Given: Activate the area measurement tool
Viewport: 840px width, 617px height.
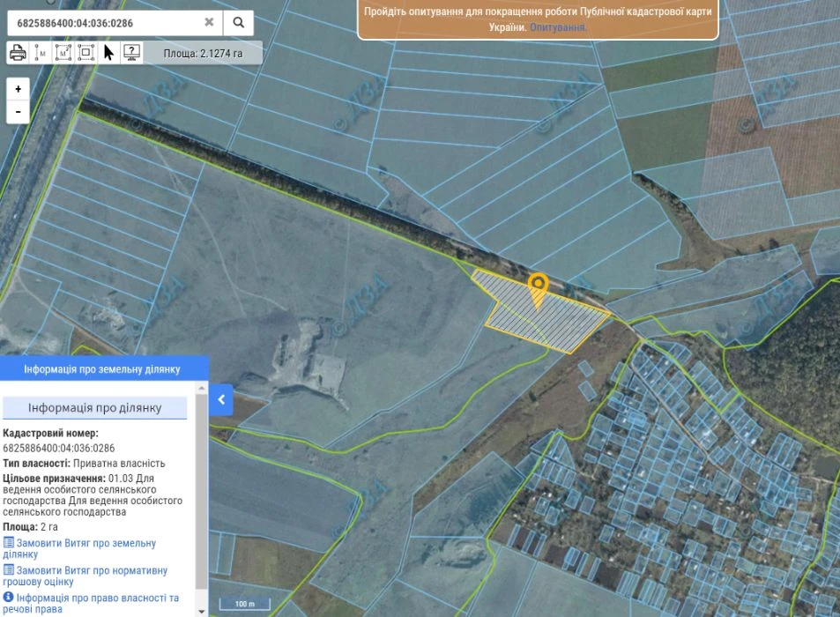Looking at the screenshot, I should tap(63, 53).
